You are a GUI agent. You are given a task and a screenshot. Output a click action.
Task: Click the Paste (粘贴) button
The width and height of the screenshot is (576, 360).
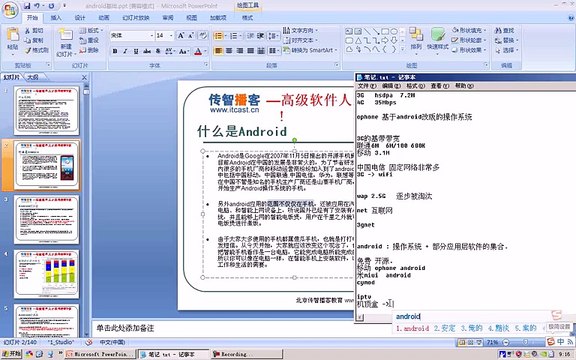pyautogui.click(x=12, y=40)
